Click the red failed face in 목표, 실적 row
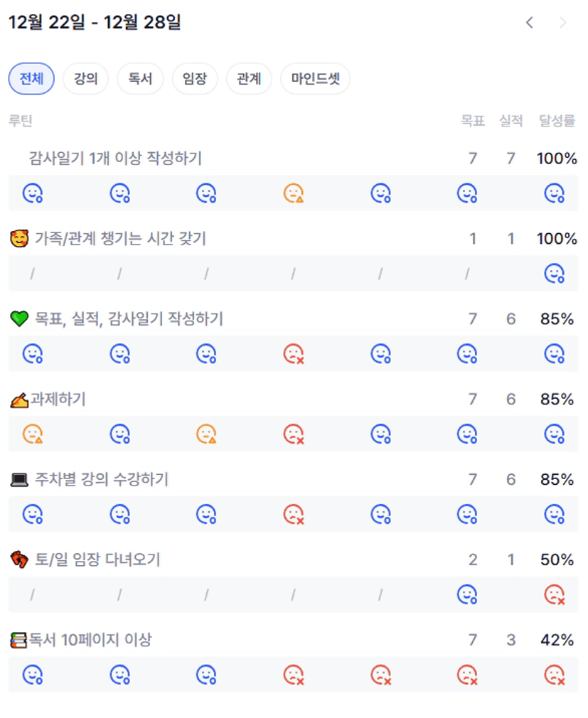The image size is (588, 718). (x=294, y=353)
